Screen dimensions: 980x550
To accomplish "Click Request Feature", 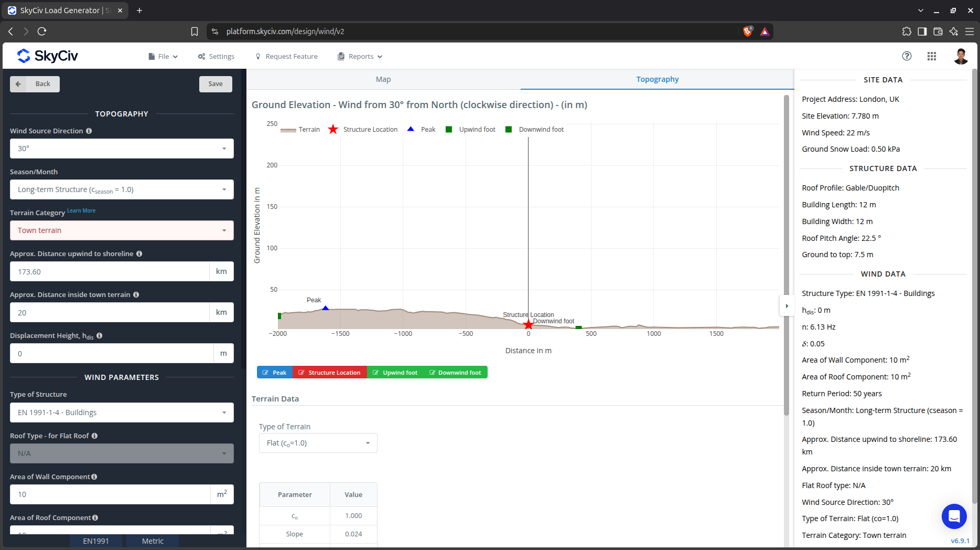I will pos(286,56).
